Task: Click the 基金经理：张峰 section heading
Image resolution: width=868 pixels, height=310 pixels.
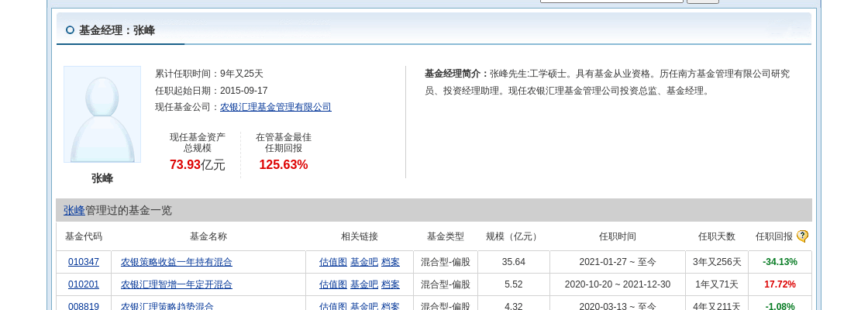Action: (117, 30)
